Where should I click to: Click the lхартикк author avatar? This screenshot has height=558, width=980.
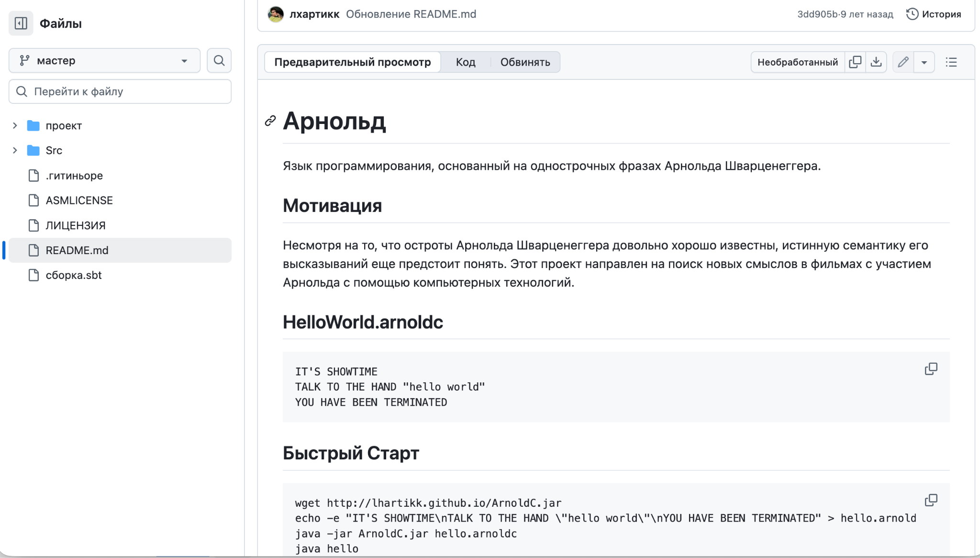(276, 14)
